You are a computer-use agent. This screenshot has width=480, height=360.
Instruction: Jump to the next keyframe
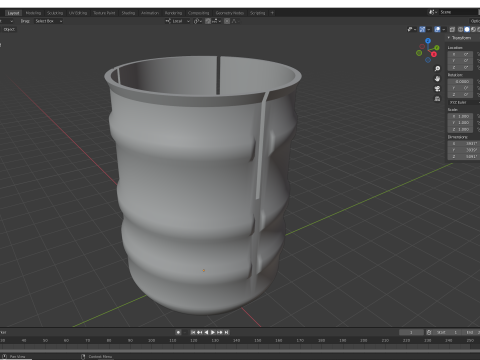(220, 332)
